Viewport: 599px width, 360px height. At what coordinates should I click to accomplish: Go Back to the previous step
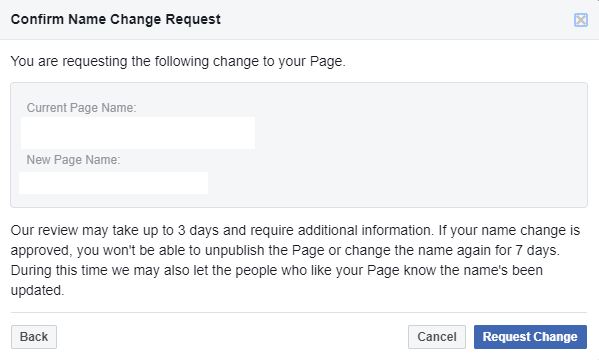[34, 337]
